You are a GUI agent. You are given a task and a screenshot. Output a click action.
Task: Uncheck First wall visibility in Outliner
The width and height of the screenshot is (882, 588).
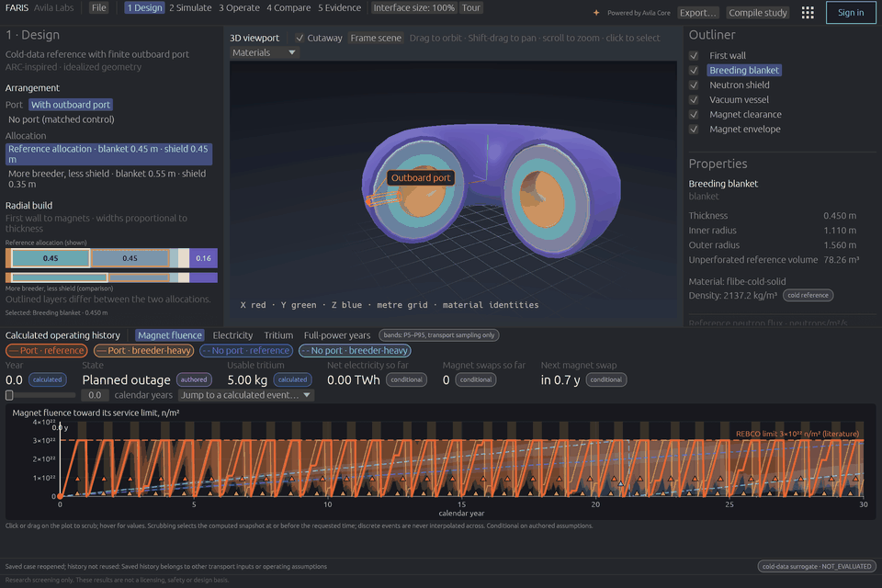(x=694, y=56)
